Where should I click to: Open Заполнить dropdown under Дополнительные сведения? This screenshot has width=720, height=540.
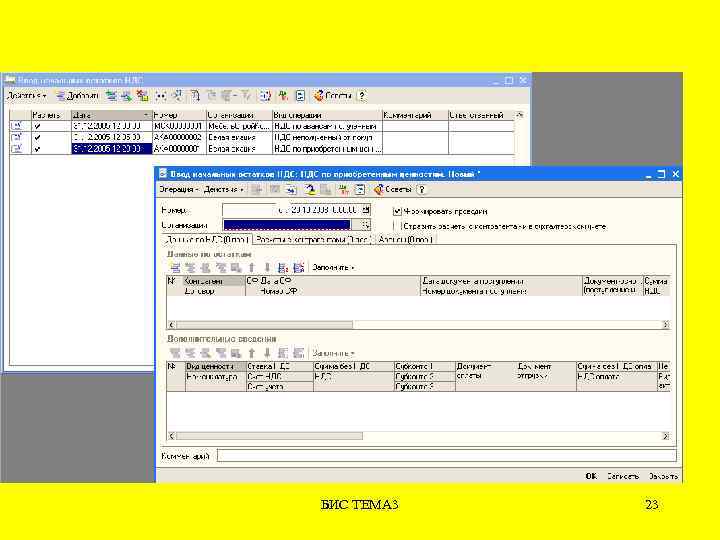tap(333, 353)
